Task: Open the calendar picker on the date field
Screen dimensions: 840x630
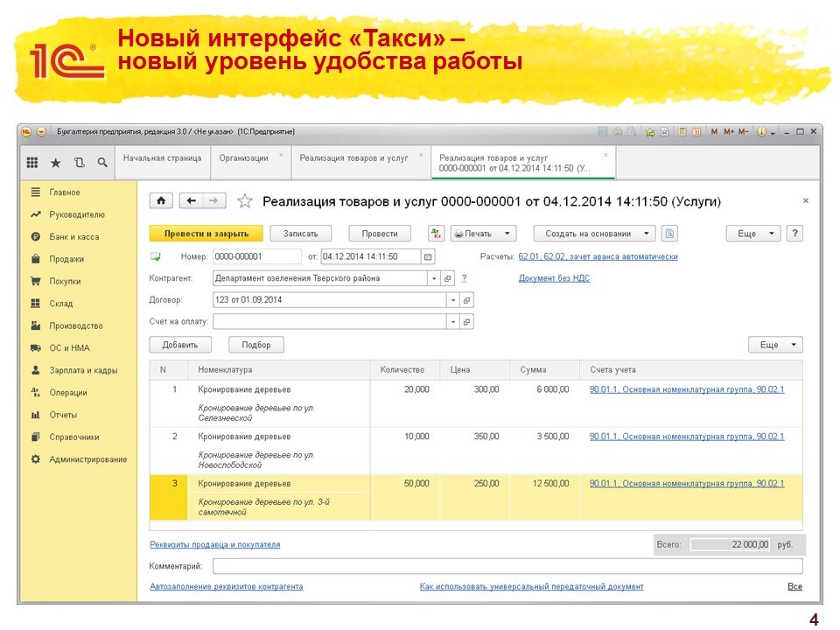Action: pyautogui.click(x=426, y=256)
